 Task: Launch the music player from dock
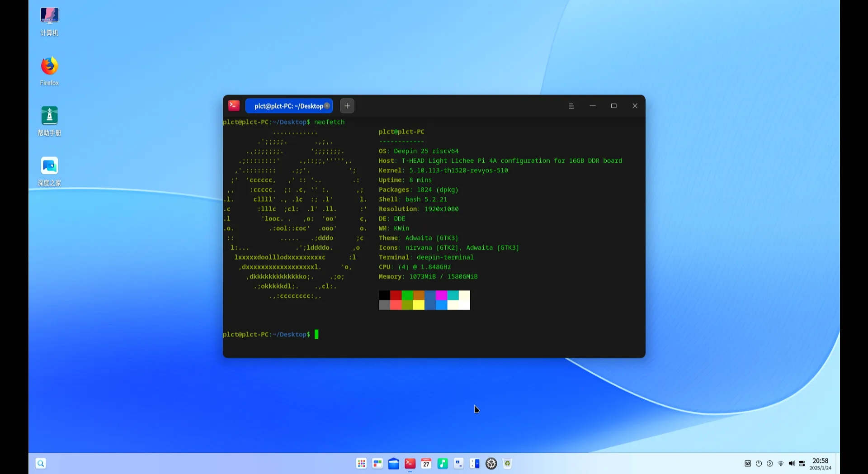443,463
